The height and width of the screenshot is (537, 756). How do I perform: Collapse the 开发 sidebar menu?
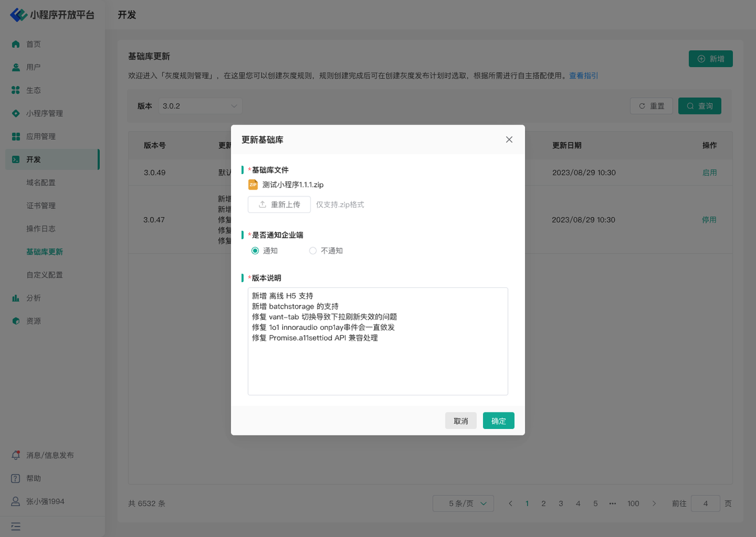tap(52, 159)
